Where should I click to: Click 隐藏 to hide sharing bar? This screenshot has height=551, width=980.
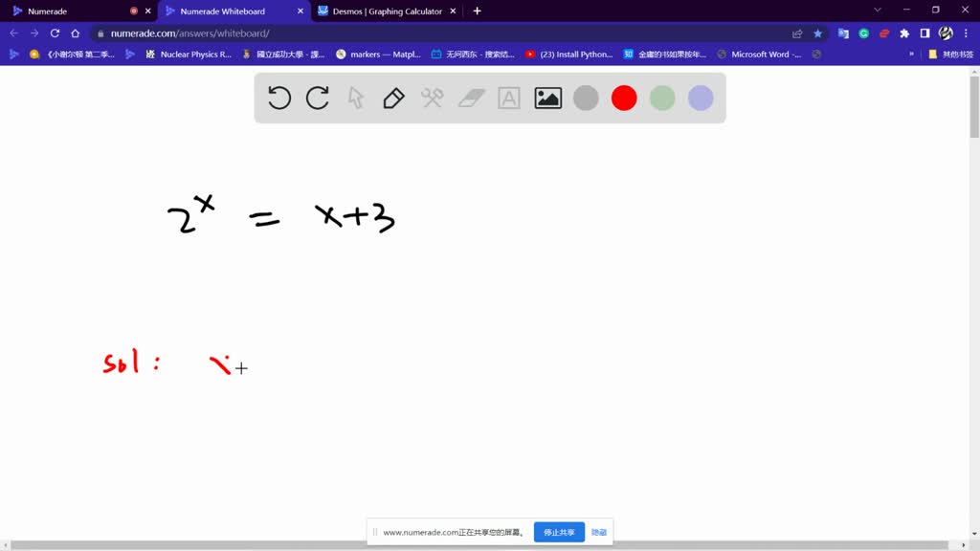click(x=599, y=532)
